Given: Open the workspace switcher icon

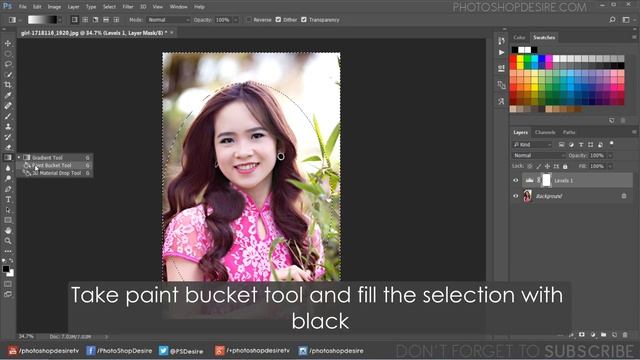Looking at the screenshot, I should pyautogui.click(x=626, y=20).
